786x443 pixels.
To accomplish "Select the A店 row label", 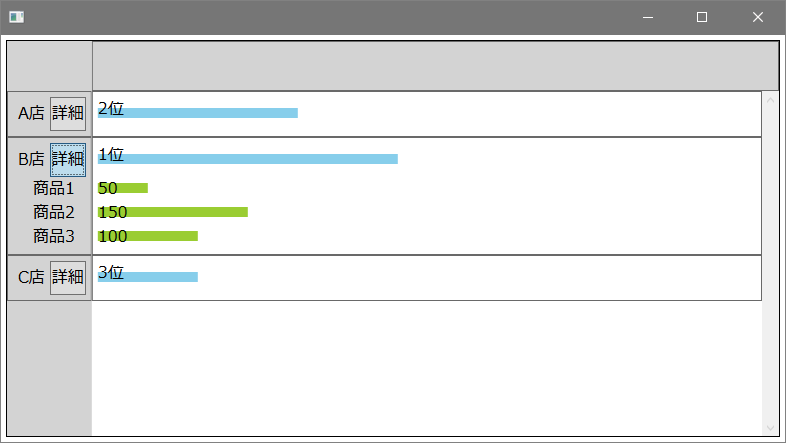I will pos(31,113).
